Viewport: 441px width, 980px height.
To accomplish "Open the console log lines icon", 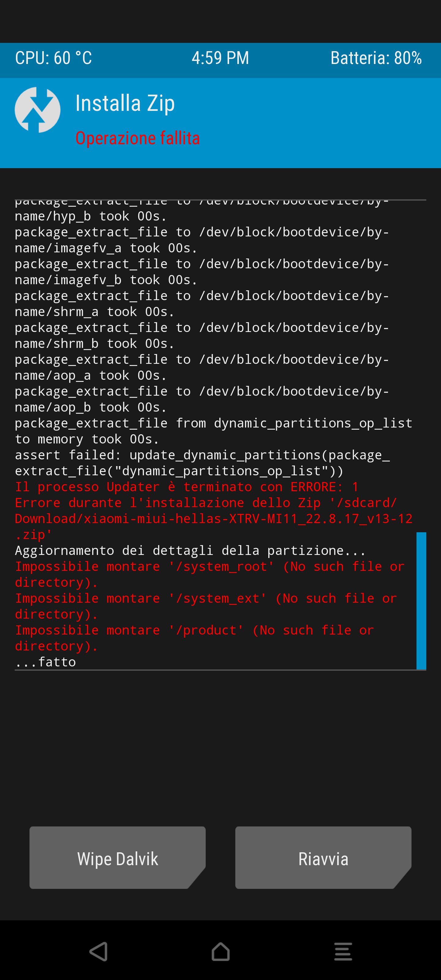I will 343,952.
